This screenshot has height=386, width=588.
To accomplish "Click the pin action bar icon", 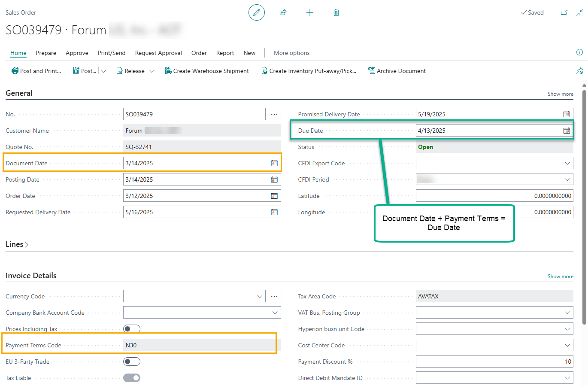I will click(x=579, y=71).
